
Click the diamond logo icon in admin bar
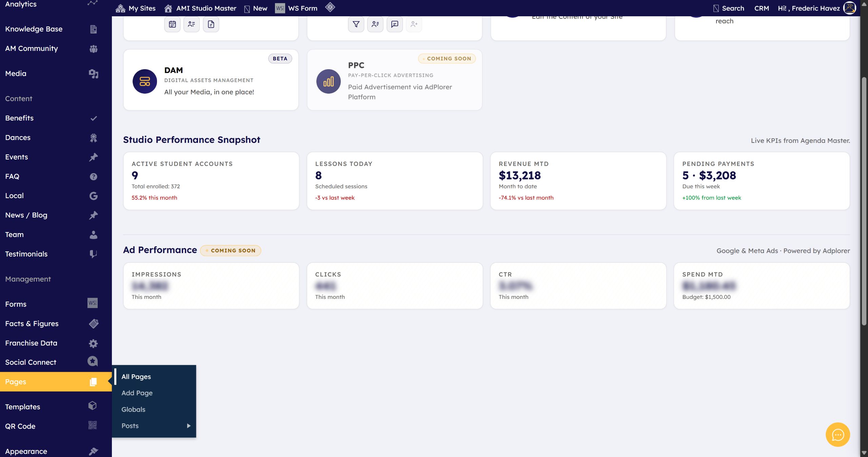(330, 7)
